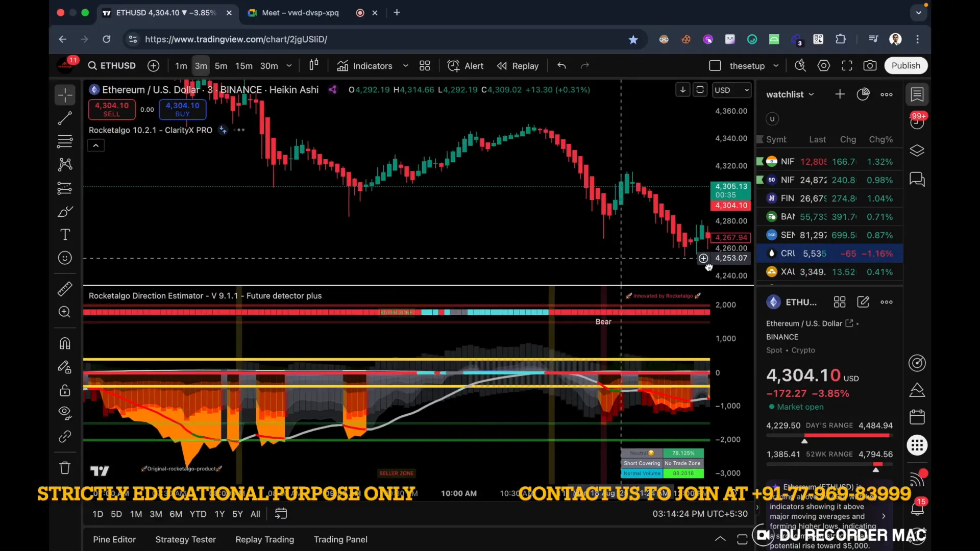Open the emoji icons tool
The image size is (980, 551).
point(65,258)
